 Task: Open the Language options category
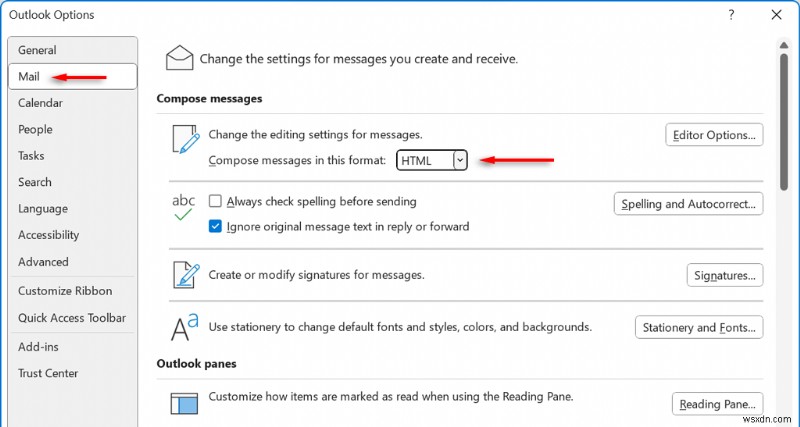(72, 209)
